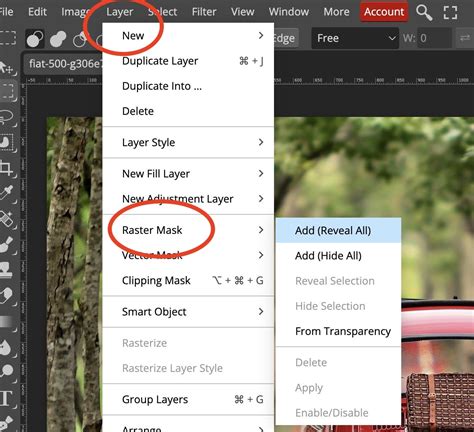Select the Rectangle Select tool in left toolbar
The height and width of the screenshot is (432, 474).
[7, 91]
